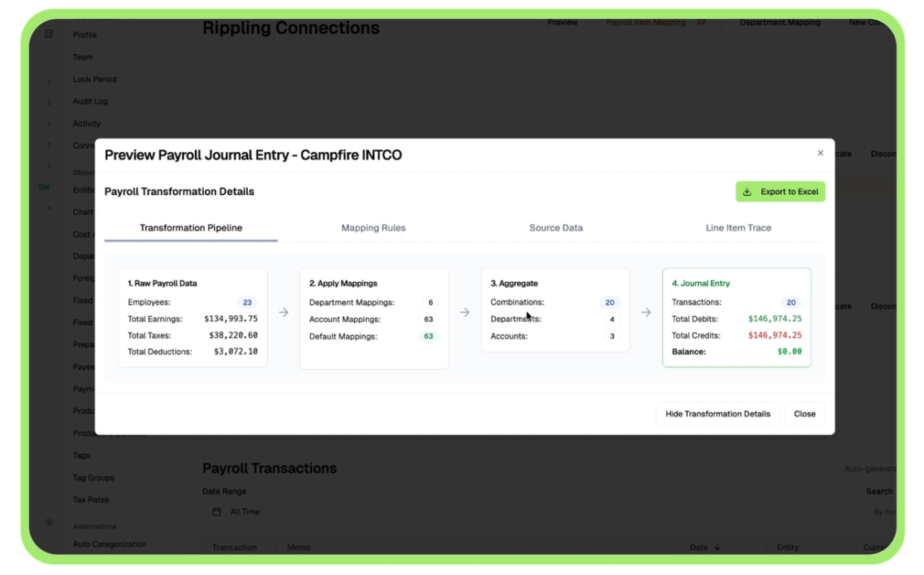Click Transactions count badge 20
The image size is (924, 575).
(790, 303)
